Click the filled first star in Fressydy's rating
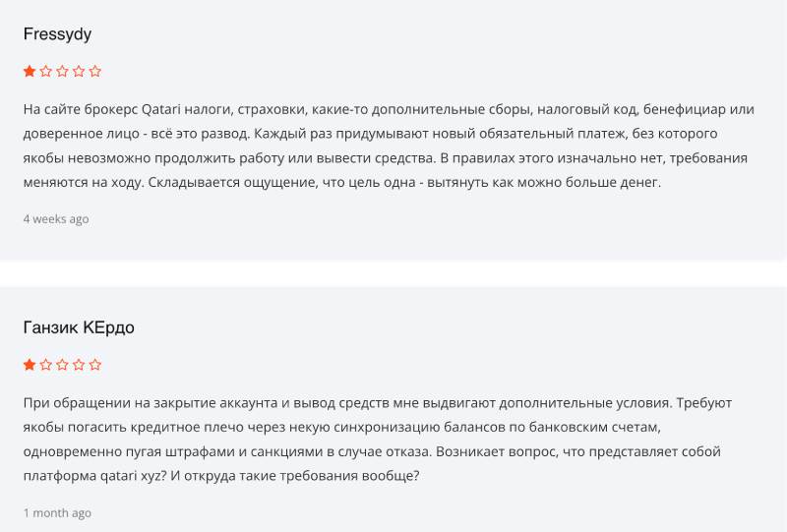 click(x=30, y=71)
